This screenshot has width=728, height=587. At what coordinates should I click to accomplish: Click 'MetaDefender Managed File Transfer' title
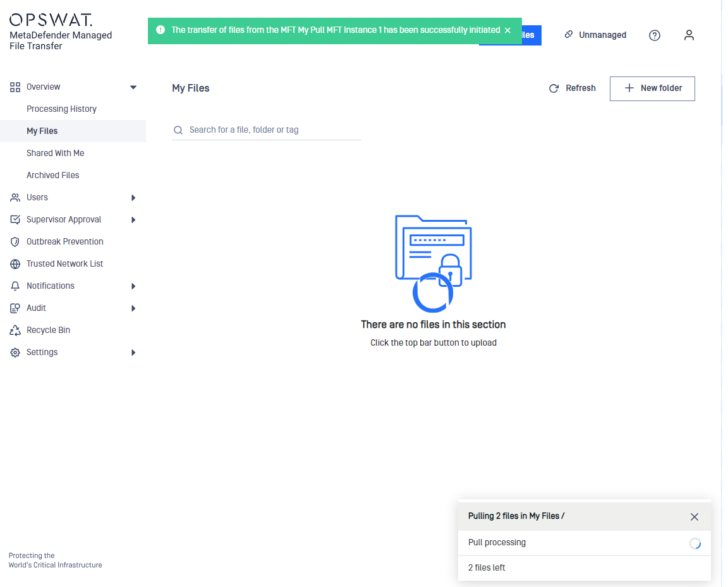coord(61,40)
